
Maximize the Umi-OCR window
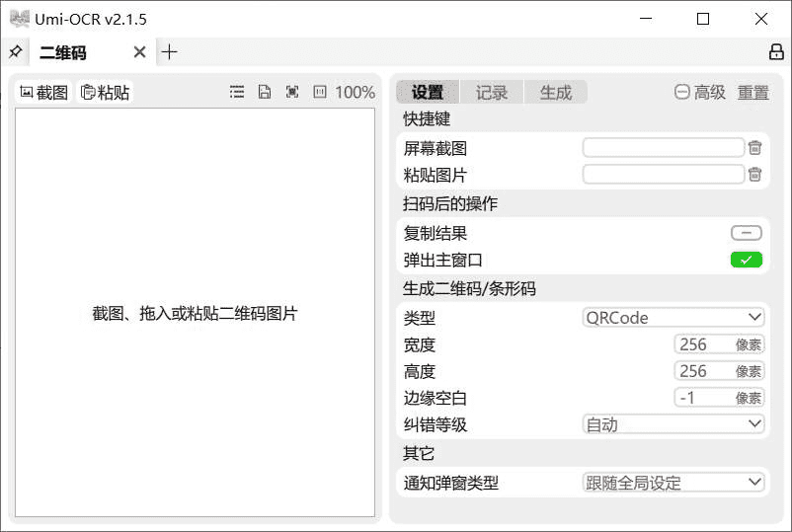[x=702, y=19]
